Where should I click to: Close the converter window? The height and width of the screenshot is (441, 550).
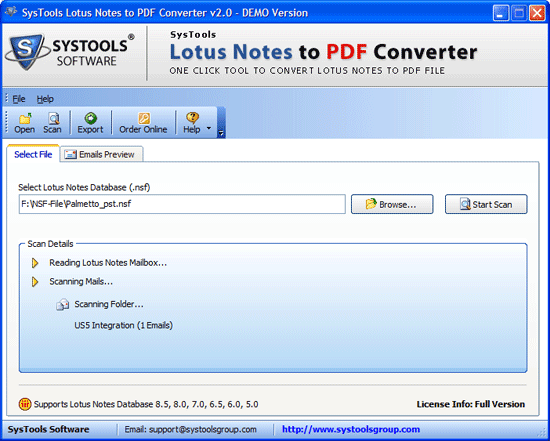click(537, 13)
